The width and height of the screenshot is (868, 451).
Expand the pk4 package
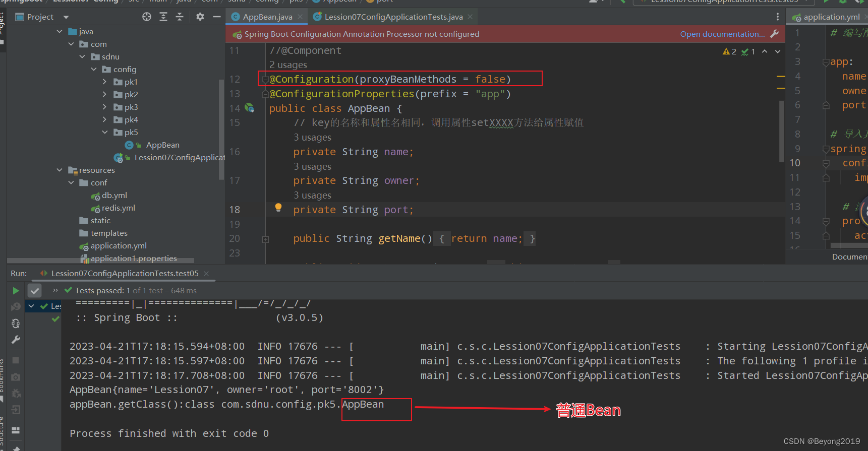coord(105,119)
